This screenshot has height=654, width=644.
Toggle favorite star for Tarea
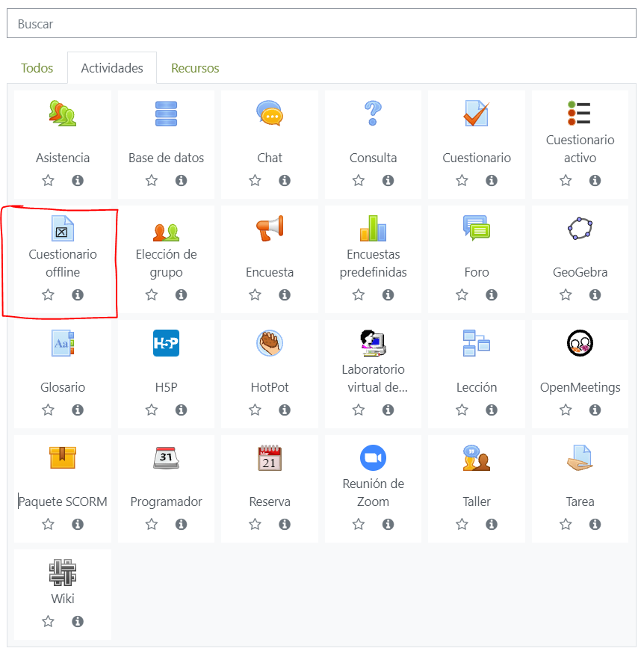pos(566,524)
